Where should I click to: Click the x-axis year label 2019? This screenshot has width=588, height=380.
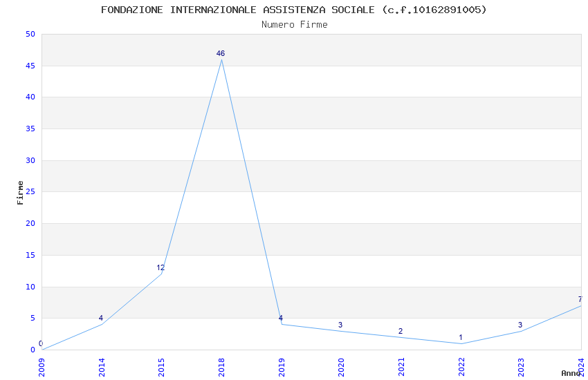point(282,368)
